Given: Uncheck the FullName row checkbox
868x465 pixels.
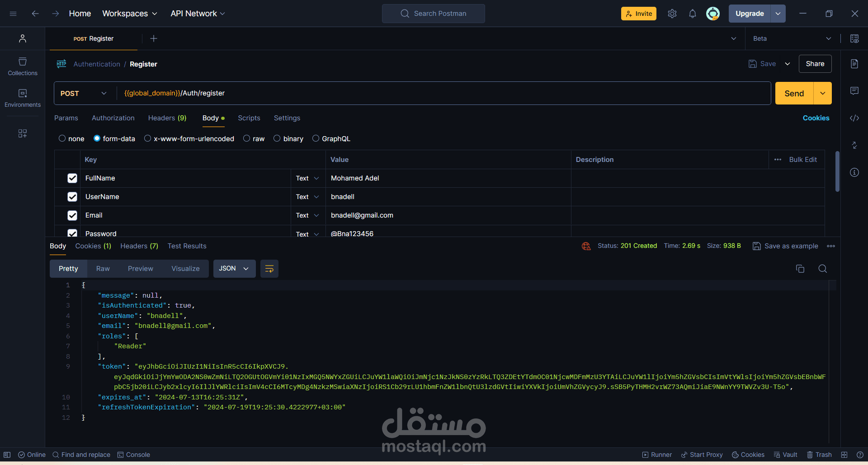Looking at the screenshot, I should coord(72,178).
